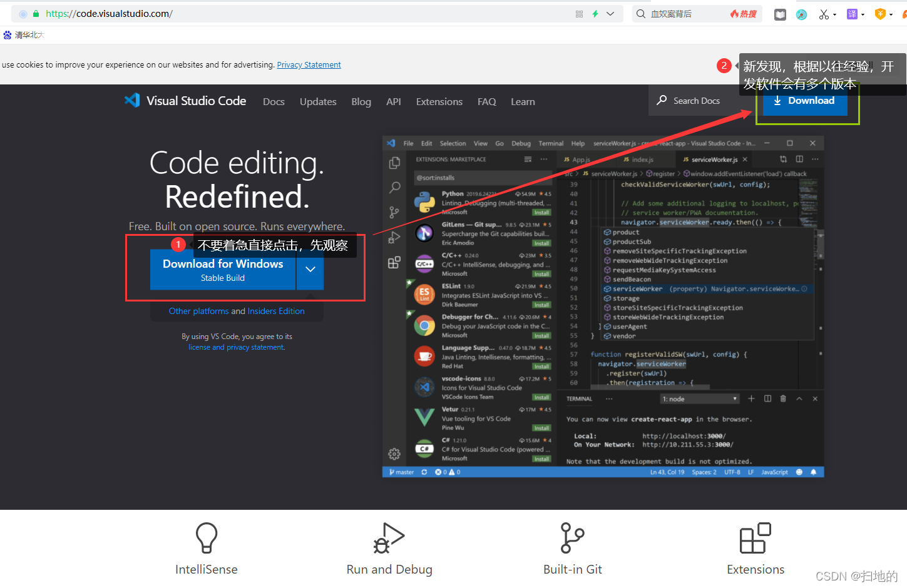The image size is (907, 588).
Task: Open the editor more actions ellipsis
Action: pyautogui.click(x=815, y=159)
